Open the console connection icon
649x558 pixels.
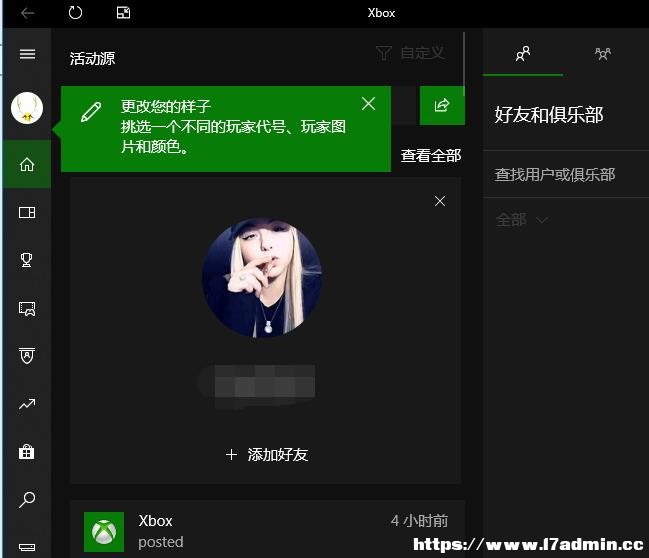pyautogui.click(x=27, y=547)
